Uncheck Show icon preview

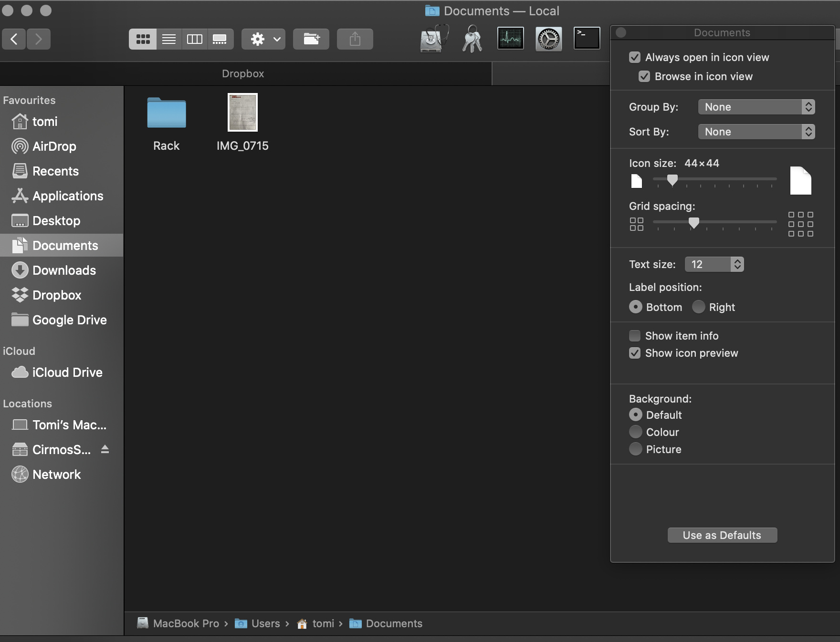635,353
